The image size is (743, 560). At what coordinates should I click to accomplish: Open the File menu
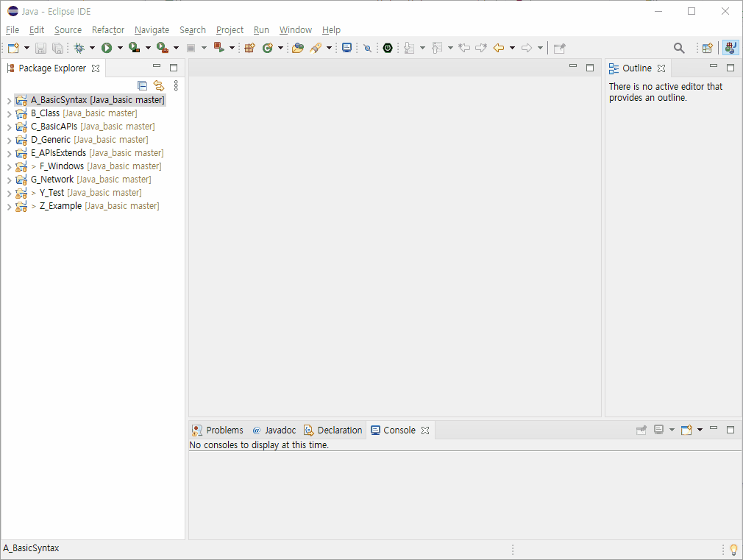(13, 30)
